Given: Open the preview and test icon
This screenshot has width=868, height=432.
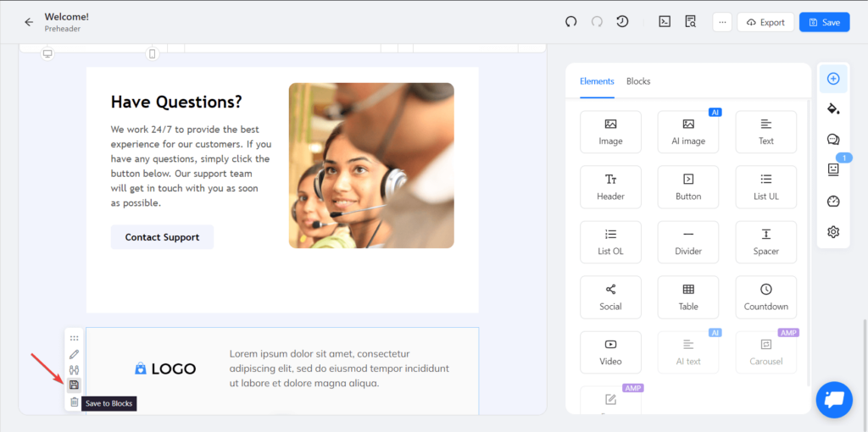Looking at the screenshot, I should click(690, 21).
